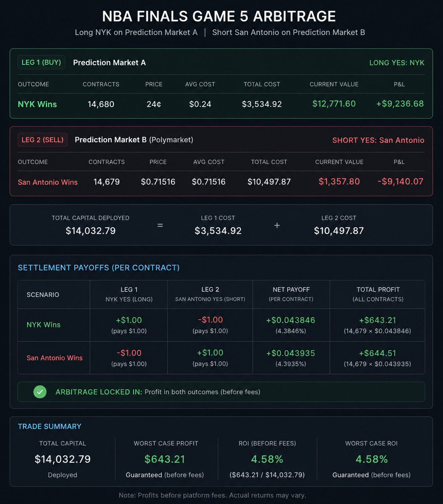
Task: Select $643.21 under Worst Case Profit
Action: [165, 459]
